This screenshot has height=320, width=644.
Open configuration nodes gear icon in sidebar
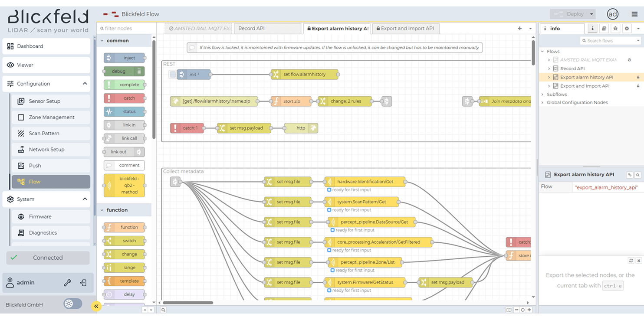pos(627,29)
